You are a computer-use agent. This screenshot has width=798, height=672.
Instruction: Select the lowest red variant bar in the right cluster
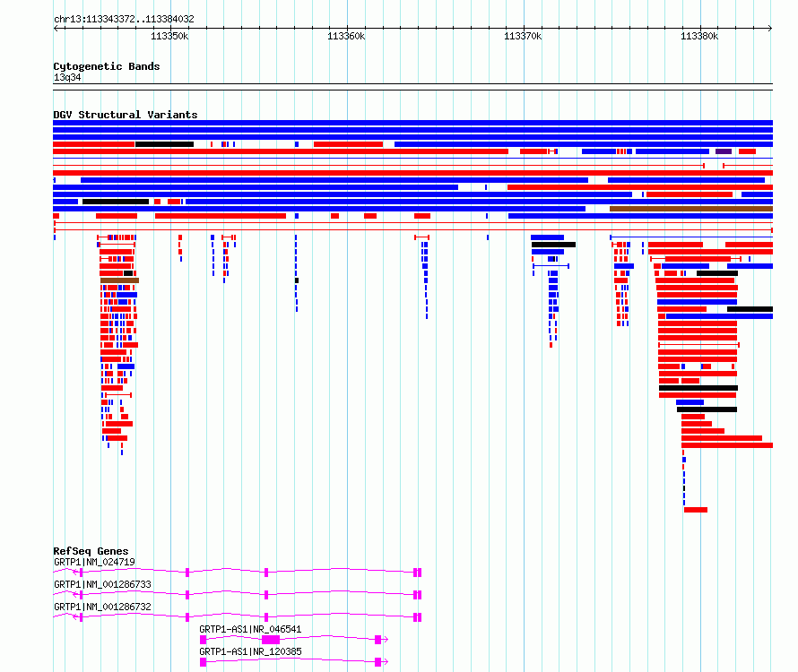pos(696,510)
